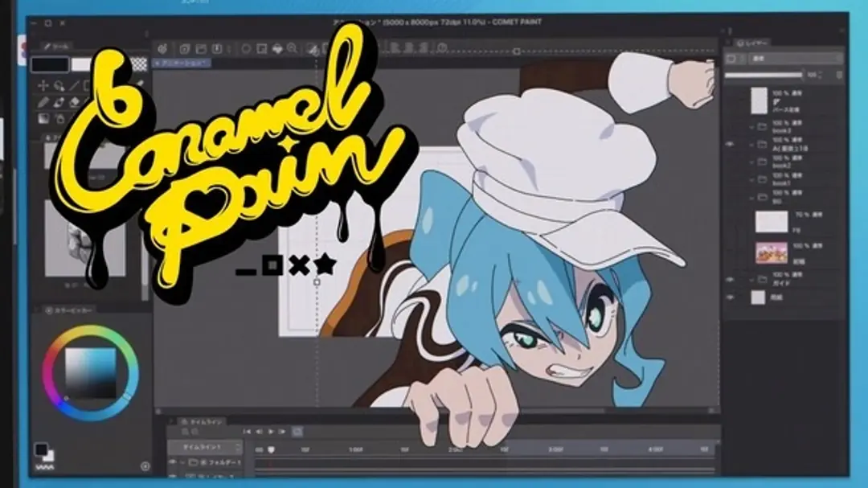
Task: Toggle the guide layer's eye icon
Action: tap(730, 279)
